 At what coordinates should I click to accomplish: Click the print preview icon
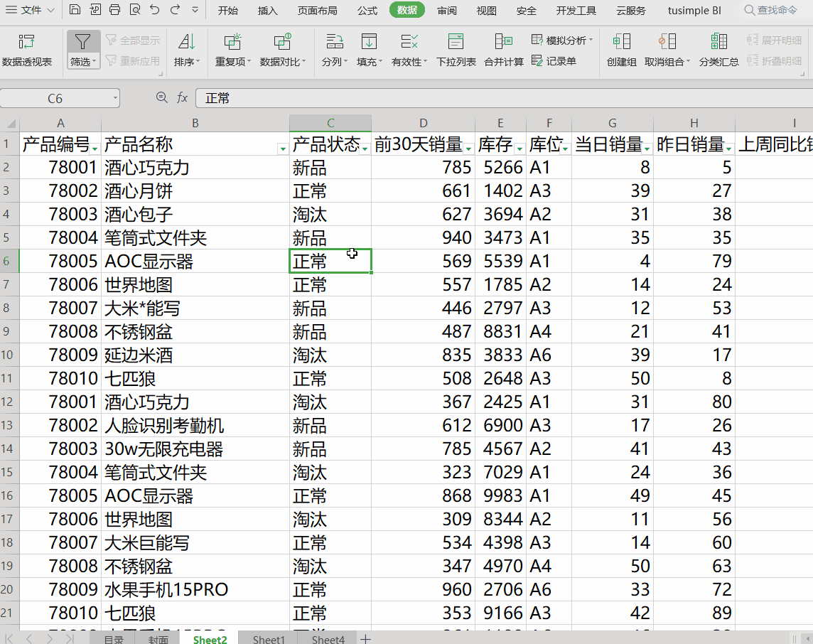[x=135, y=9]
